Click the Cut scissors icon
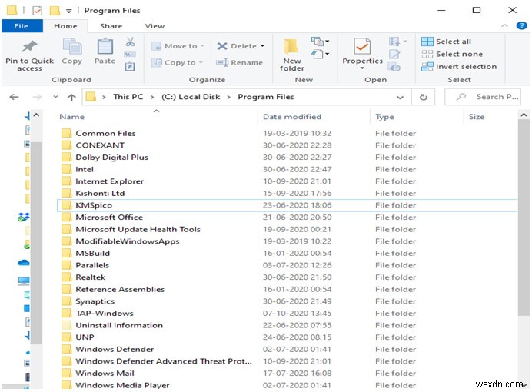The height and width of the screenshot is (392, 532). (x=130, y=42)
